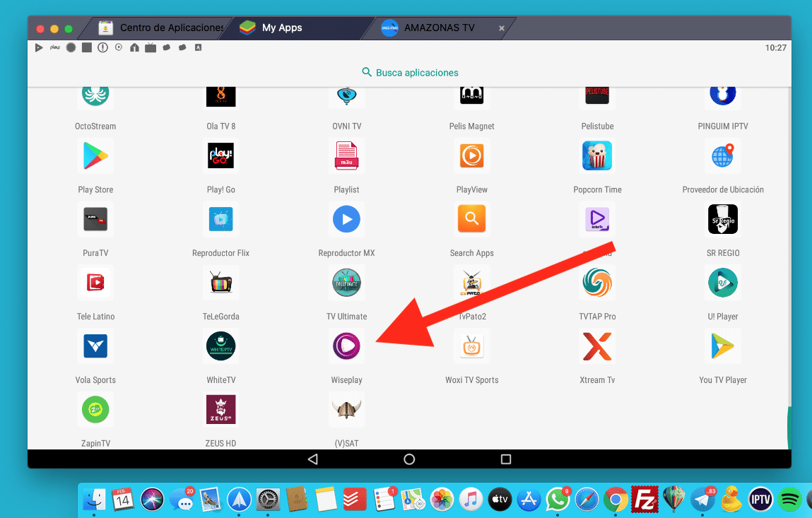This screenshot has width=812, height=518.
Task: Open Spotify from the macOS dock
Action: (789, 500)
